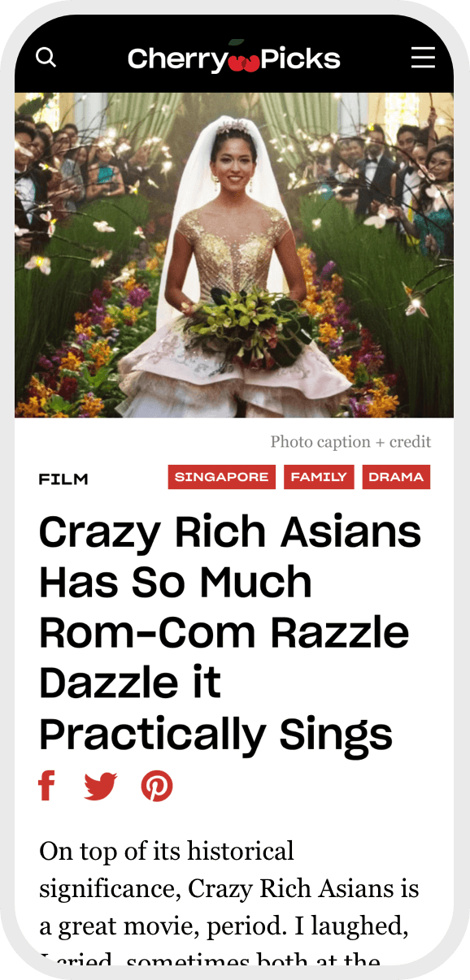Open the hamburger navigation menu
The width and height of the screenshot is (470, 980).
[423, 58]
